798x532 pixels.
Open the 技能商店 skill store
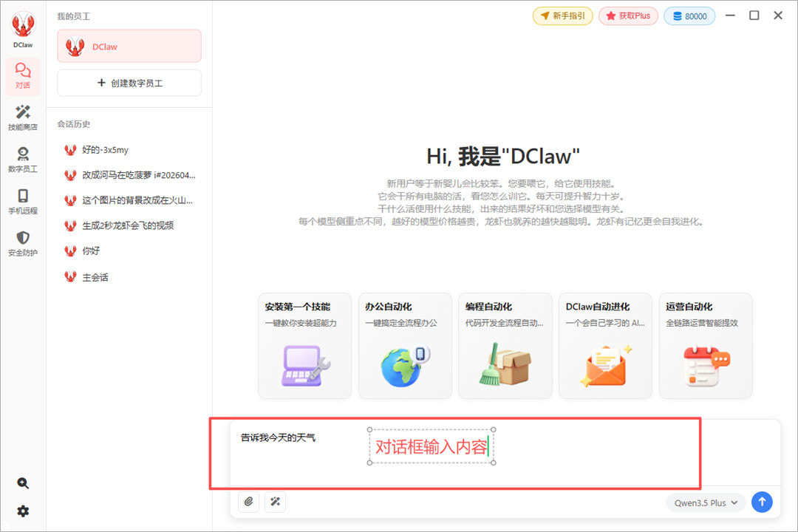23,117
